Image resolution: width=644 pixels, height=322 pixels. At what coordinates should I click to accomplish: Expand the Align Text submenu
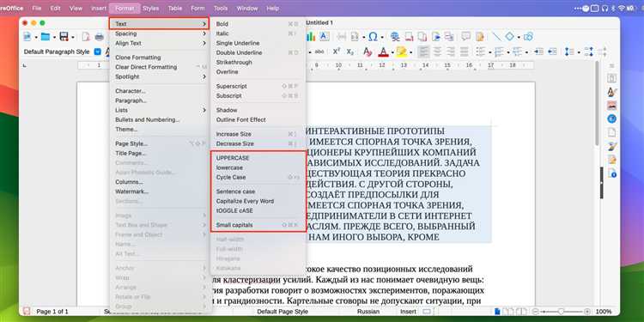coord(161,43)
